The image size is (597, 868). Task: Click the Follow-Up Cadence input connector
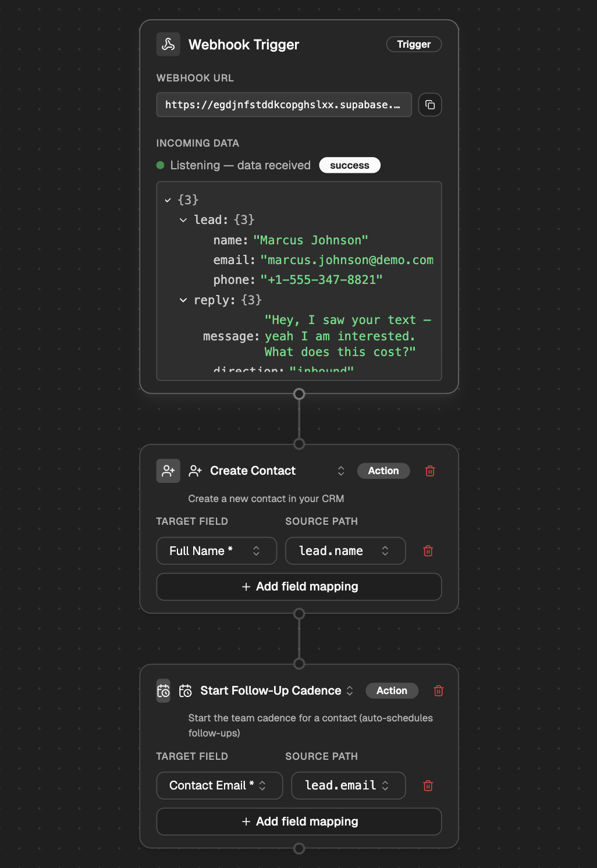pyautogui.click(x=299, y=664)
